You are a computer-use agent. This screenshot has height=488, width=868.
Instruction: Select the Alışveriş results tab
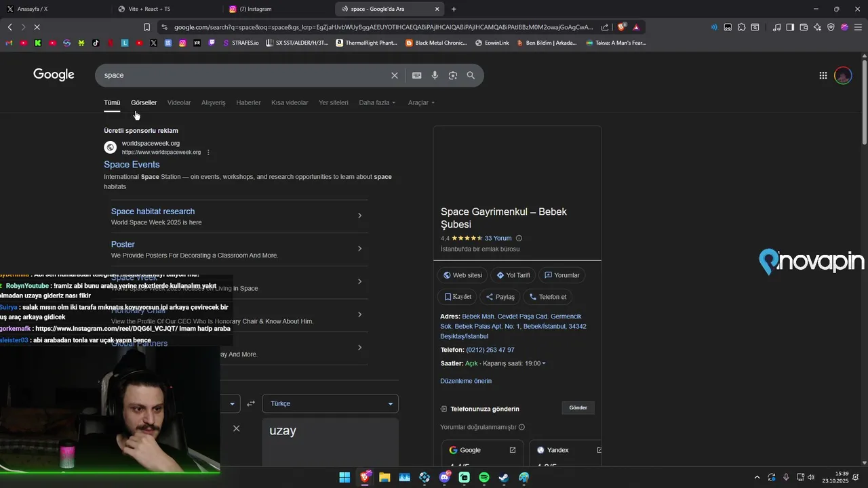(x=213, y=102)
